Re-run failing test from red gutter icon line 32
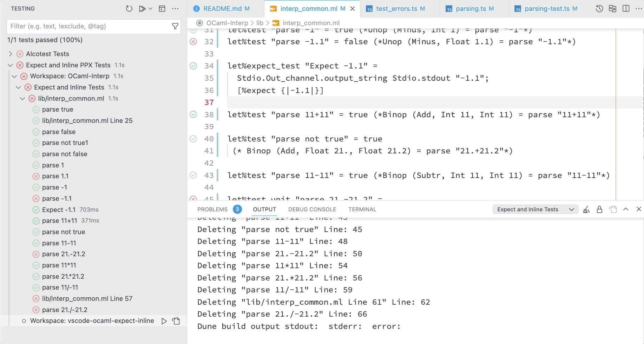This screenshot has width=644, height=344. [x=193, y=41]
